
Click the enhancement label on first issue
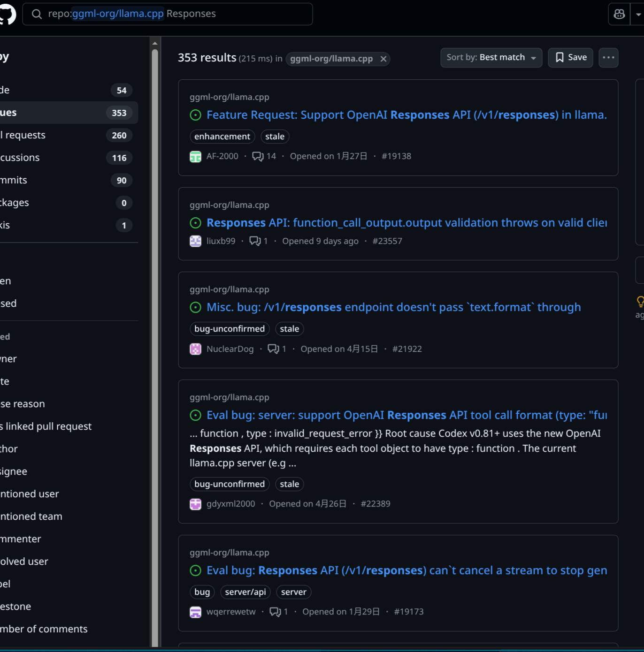tap(222, 136)
